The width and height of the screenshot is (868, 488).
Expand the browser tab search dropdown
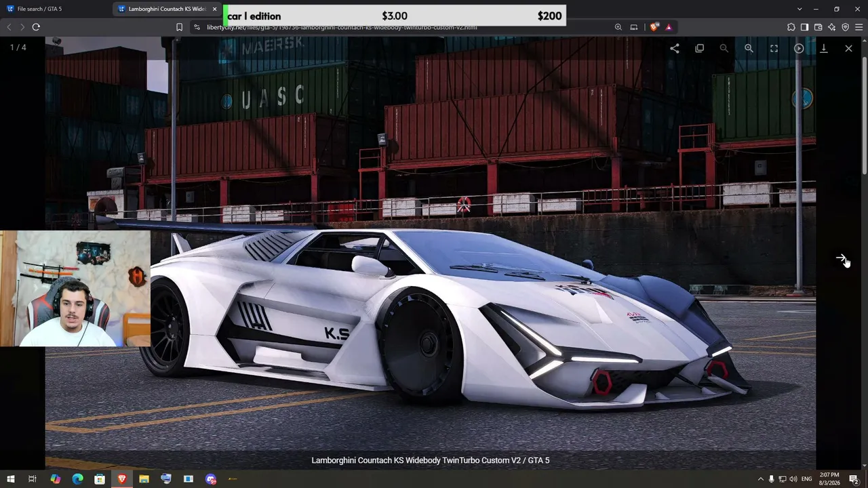(x=800, y=9)
